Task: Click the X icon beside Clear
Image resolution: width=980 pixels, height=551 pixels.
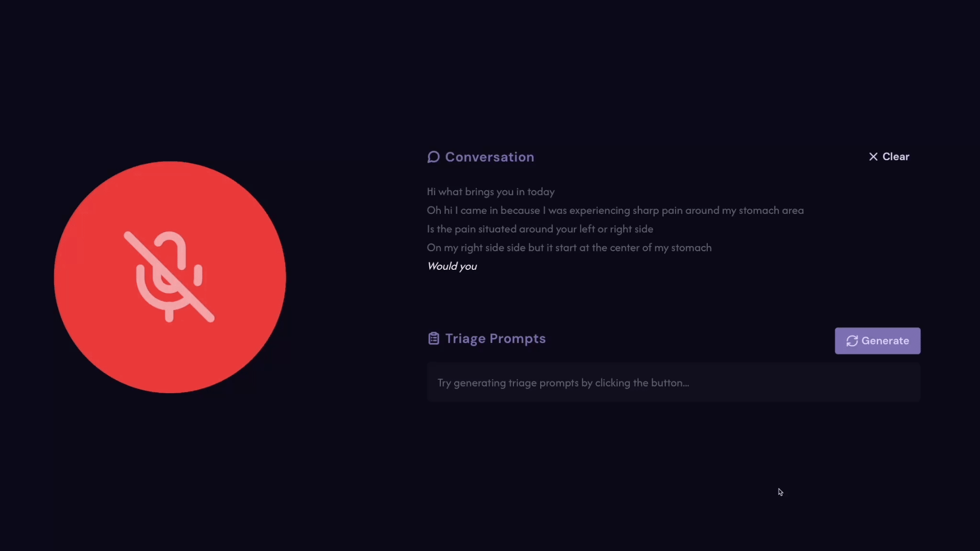Action: click(x=873, y=156)
